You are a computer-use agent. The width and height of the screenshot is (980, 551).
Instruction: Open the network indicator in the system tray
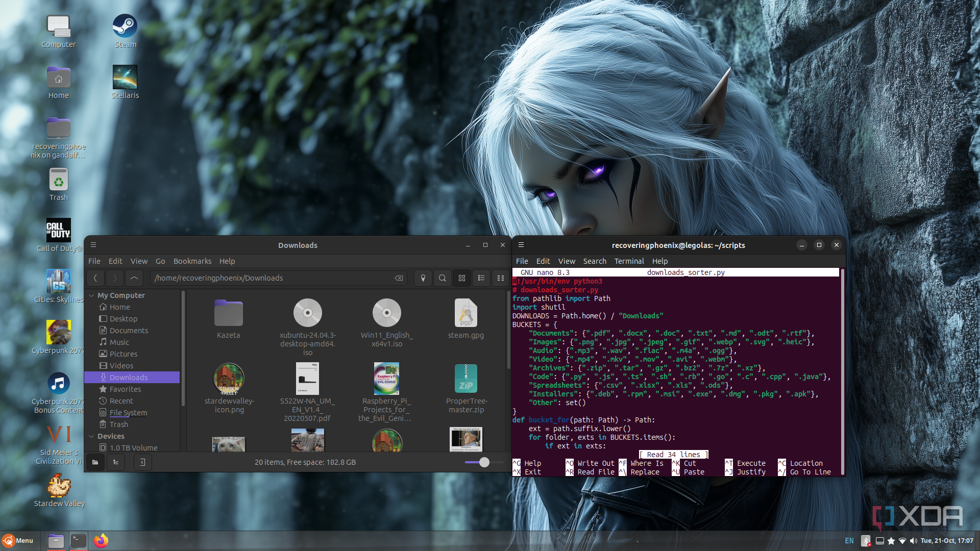point(902,541)
